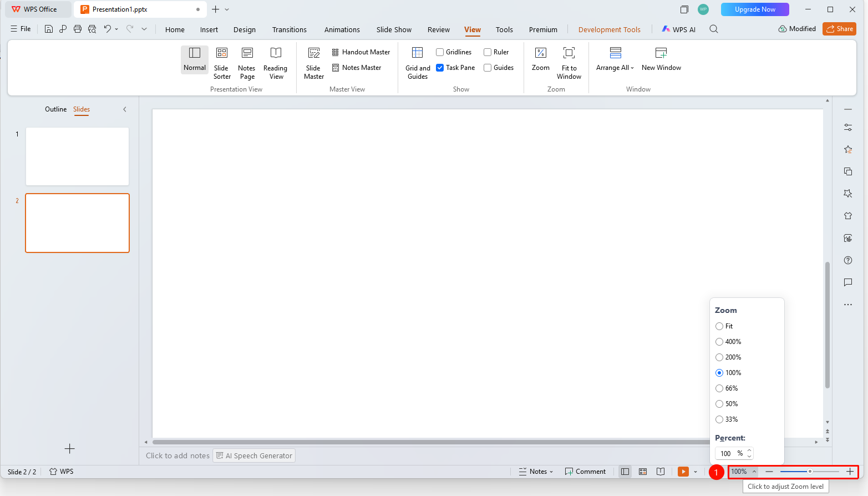Open the help question mark in sidebar
Viewport: 868px width, 496px height.
(848, 260)
